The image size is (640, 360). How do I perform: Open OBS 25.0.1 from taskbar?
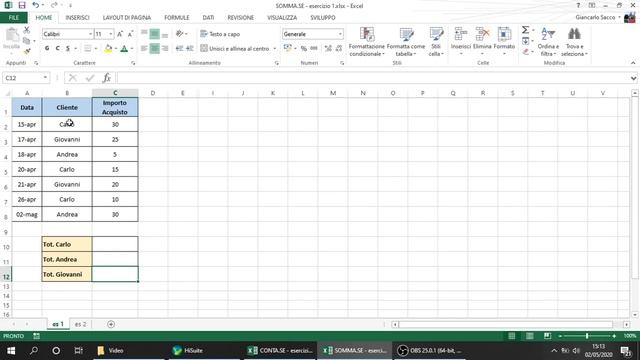(429, 351)
